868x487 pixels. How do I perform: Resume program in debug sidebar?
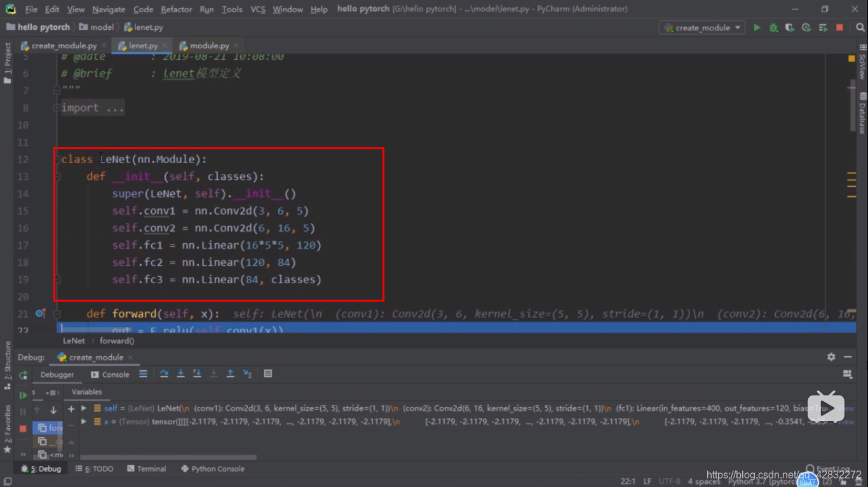[x=24, y=395]
